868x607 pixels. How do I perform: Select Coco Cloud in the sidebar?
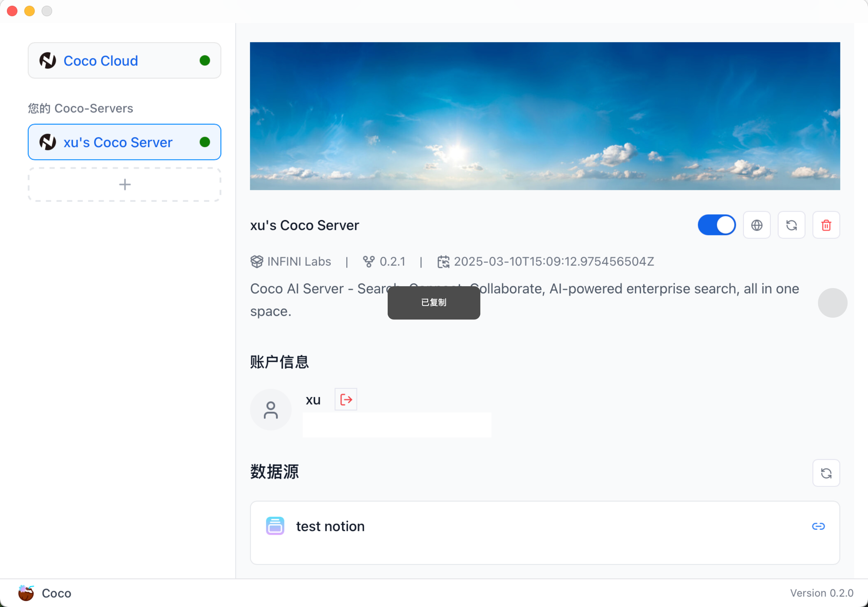[124, 61]
